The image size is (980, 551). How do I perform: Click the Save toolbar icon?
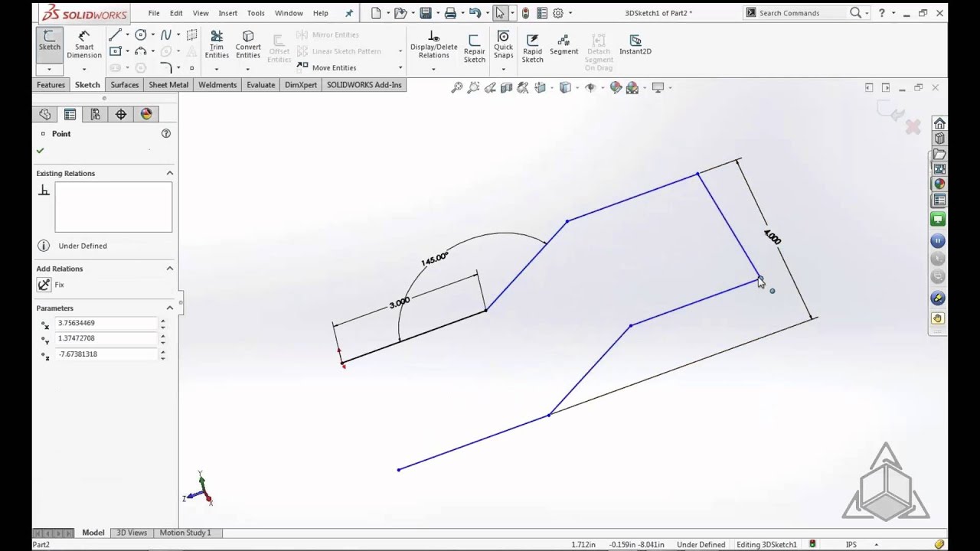tap(426, 13)
